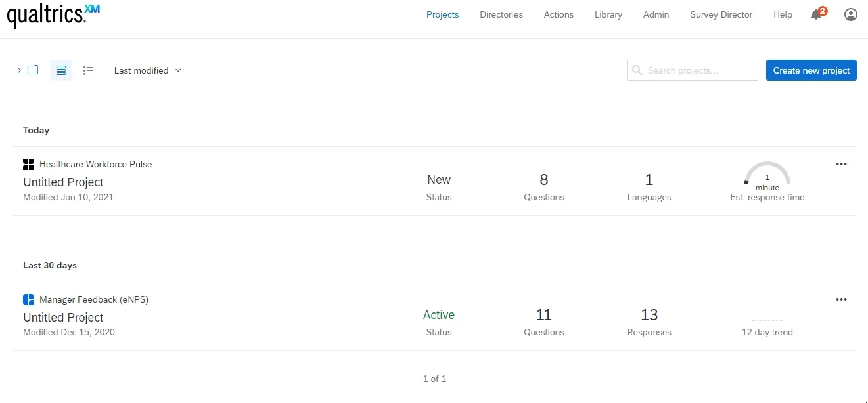Expand the folders pane icon
Viewport: 868px width, 403px height.
pos(28,70)
